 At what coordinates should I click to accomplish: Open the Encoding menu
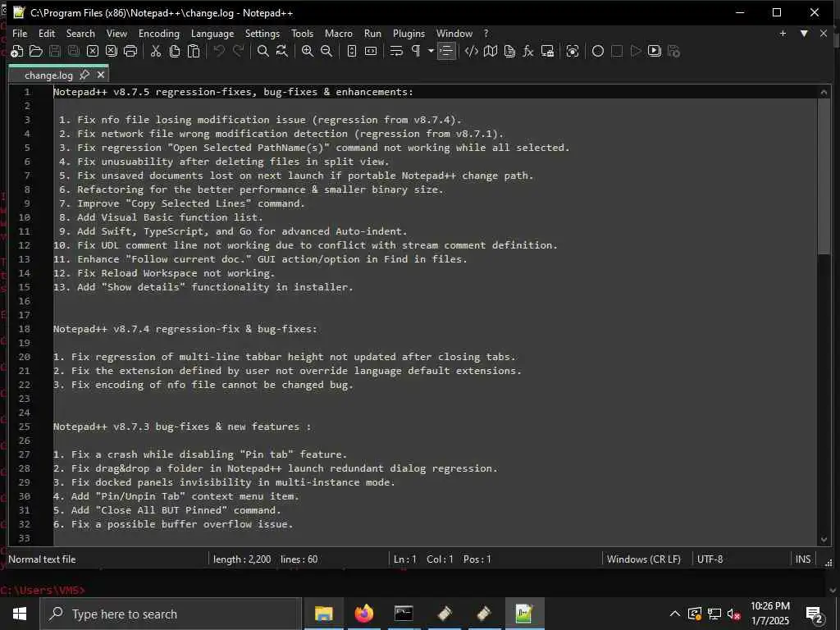(159, 33)
